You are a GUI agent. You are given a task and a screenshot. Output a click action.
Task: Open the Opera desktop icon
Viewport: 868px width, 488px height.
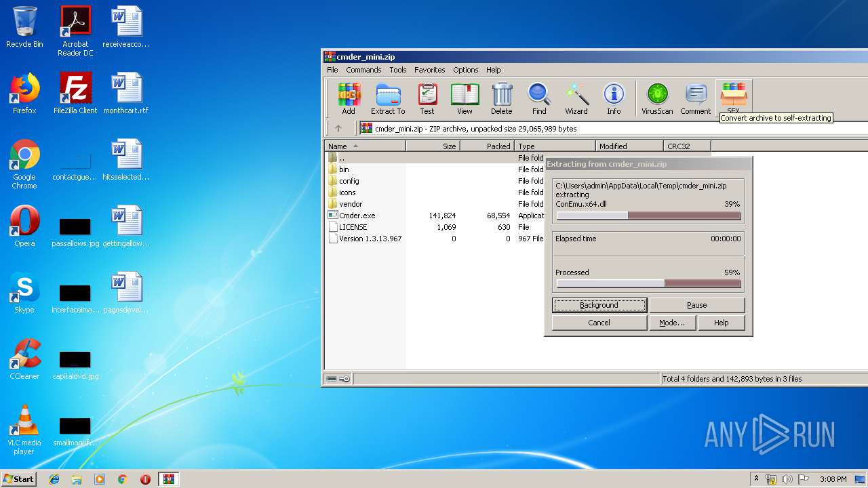pyautogui.click(x=24, y=226)
